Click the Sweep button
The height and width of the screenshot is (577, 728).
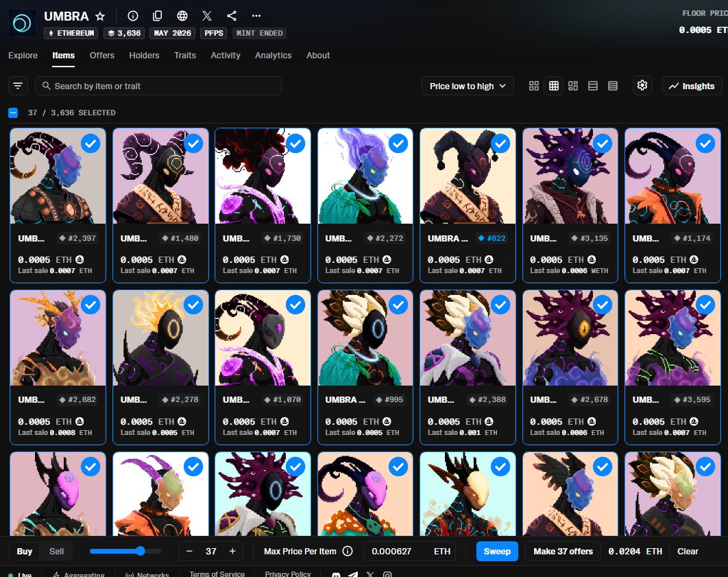click(497, 552)
